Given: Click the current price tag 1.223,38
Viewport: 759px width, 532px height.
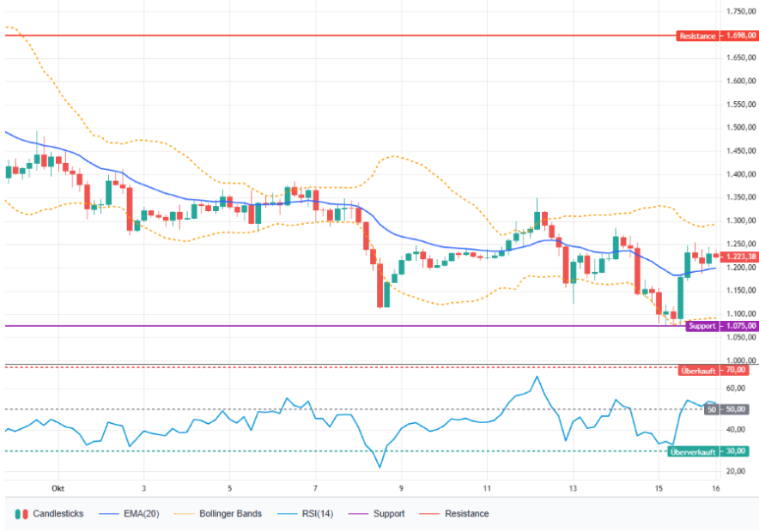Looking at the screenshot, I should coord(741,257).
